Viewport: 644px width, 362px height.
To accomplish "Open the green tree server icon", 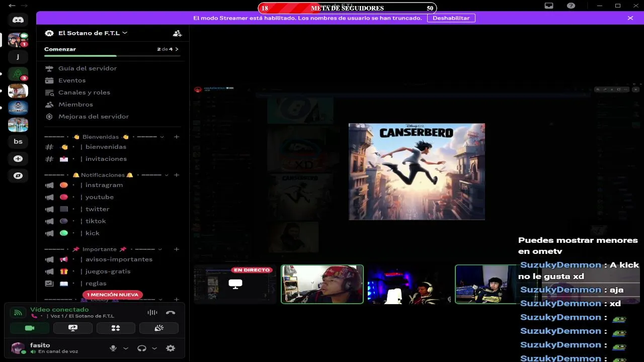I will pos(18,74).
